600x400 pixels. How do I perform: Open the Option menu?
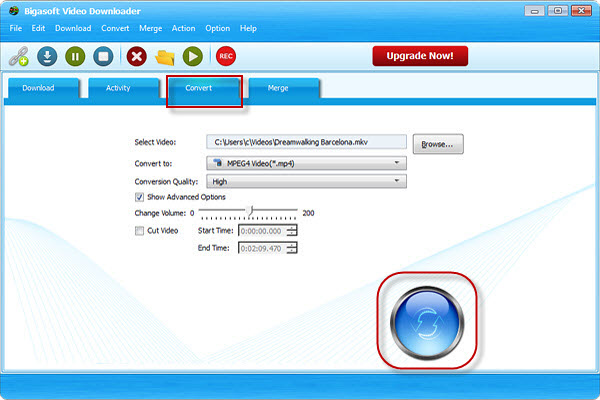[218, 28]
